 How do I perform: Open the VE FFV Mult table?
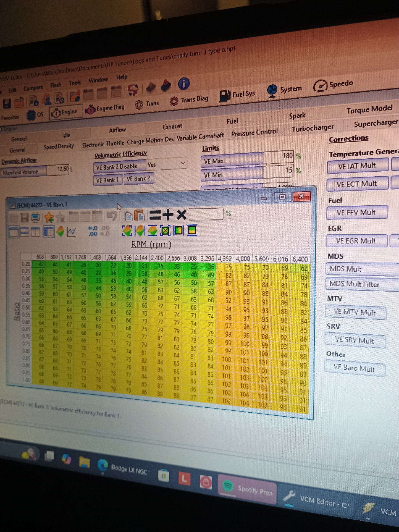pos(356,213)
